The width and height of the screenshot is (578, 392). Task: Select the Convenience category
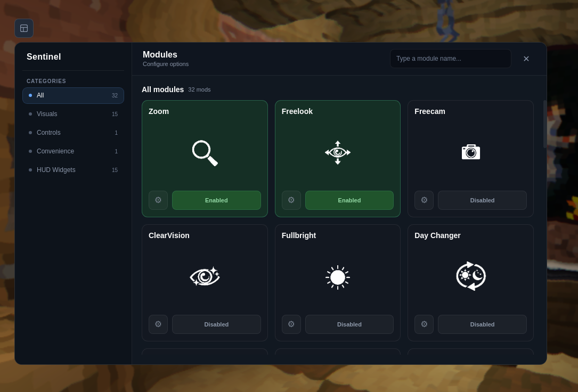(73, 151)
